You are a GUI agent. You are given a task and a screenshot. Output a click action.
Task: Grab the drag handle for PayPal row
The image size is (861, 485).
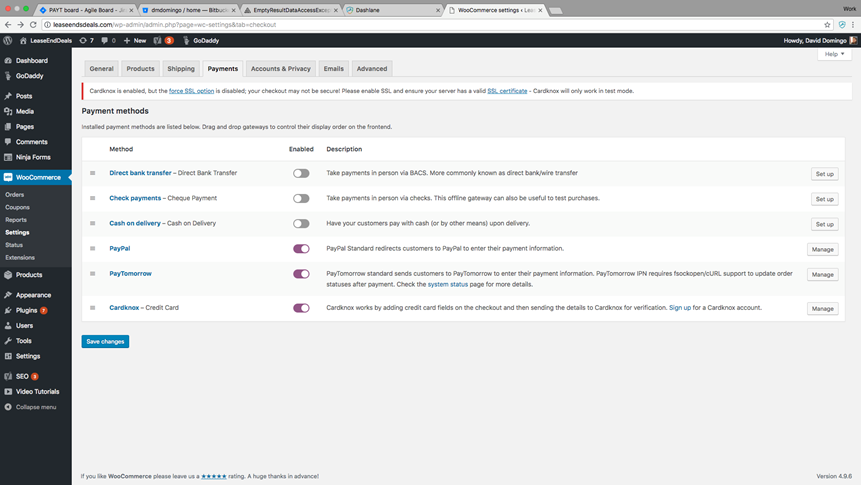(x=92, y=249)
